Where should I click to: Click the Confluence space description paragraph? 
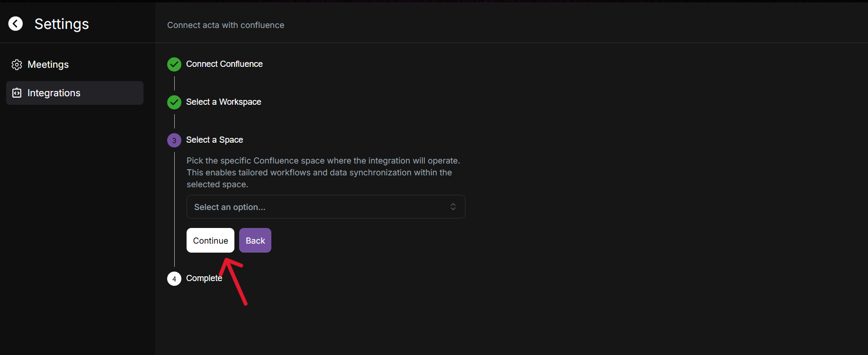point(323,173)
